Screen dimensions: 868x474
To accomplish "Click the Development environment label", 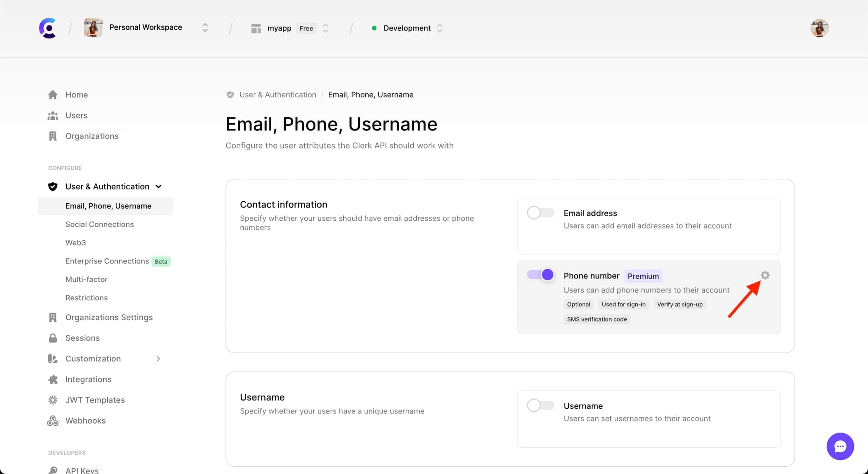I will [407, 28].
